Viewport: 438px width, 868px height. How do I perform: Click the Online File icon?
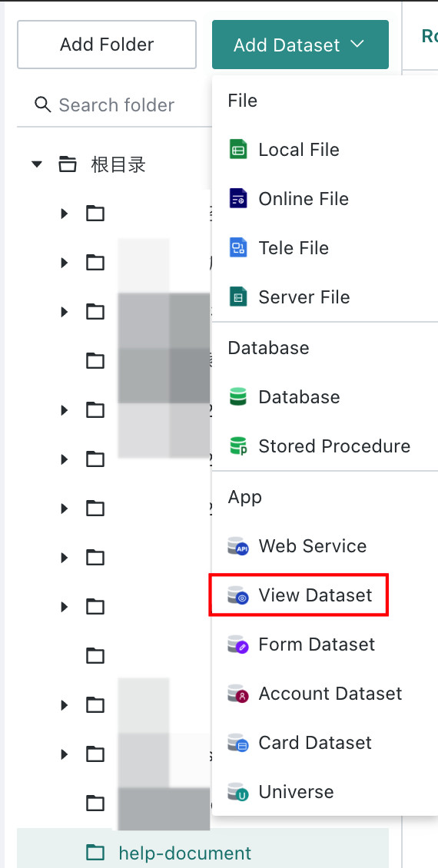(x=238, y=198)
